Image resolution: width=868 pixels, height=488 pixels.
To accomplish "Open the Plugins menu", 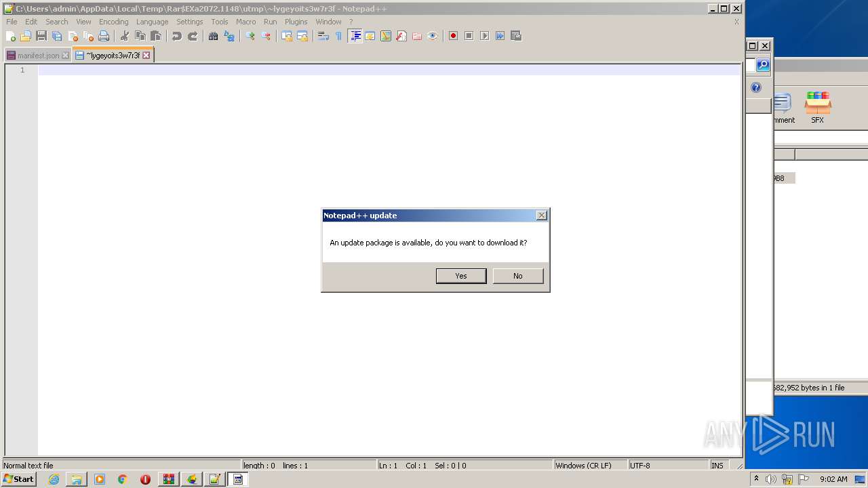I will (x=296, y=22).
